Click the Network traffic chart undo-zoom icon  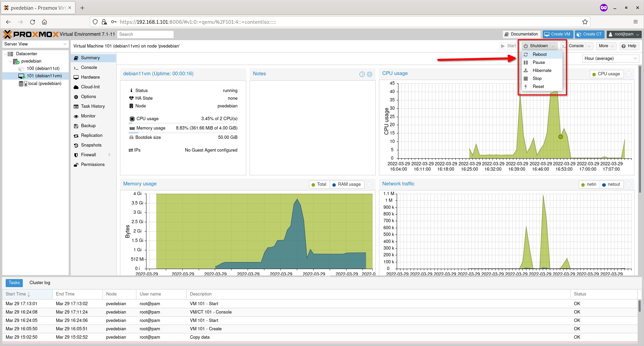pos(629,184)
